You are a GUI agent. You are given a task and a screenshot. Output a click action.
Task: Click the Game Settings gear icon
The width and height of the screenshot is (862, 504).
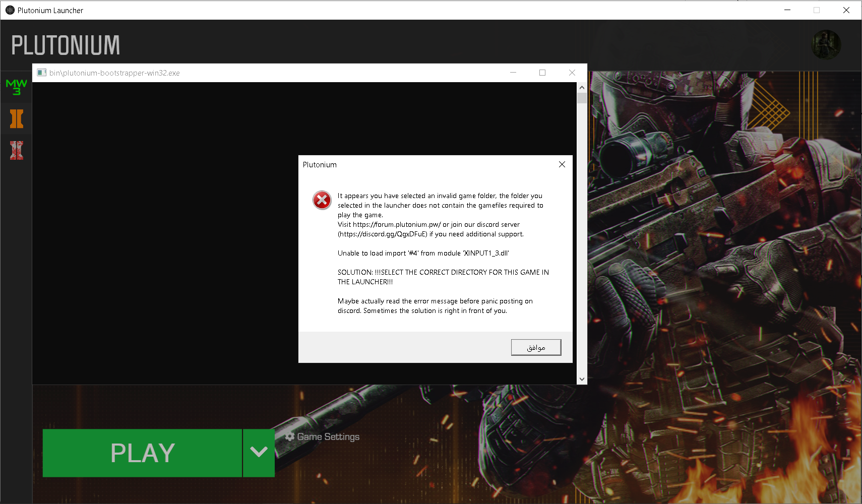[289, 436]
